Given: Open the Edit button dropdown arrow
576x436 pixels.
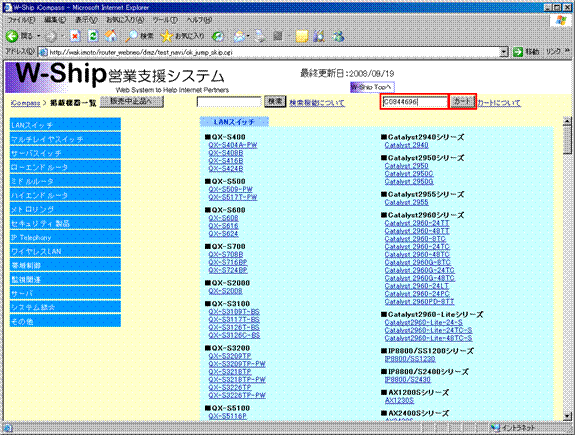Looking at the screenshot, I should click(289, 36).
